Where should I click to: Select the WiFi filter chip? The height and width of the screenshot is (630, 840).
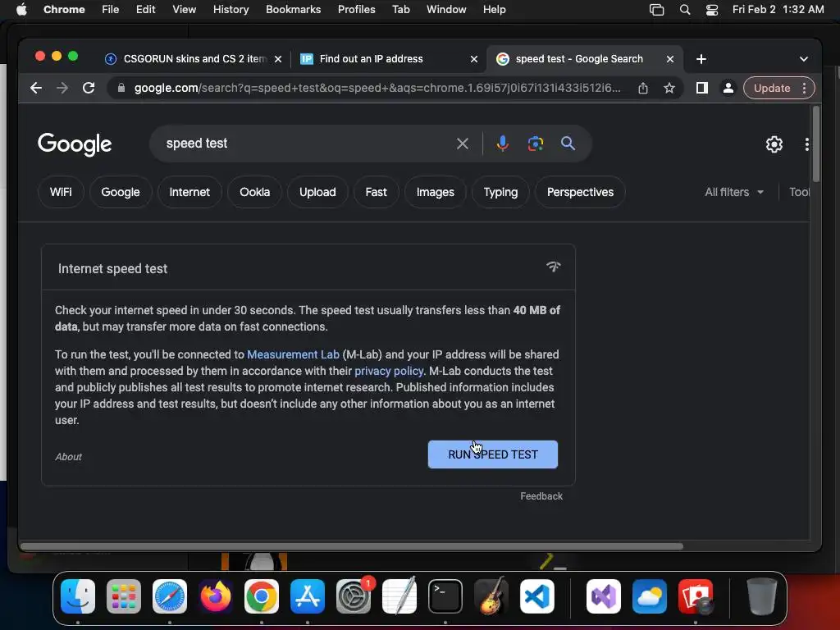[61, 192]
